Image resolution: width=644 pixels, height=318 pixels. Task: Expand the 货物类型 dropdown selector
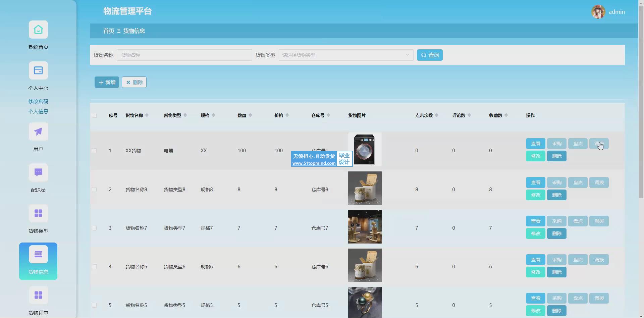[x=346, y=55]
